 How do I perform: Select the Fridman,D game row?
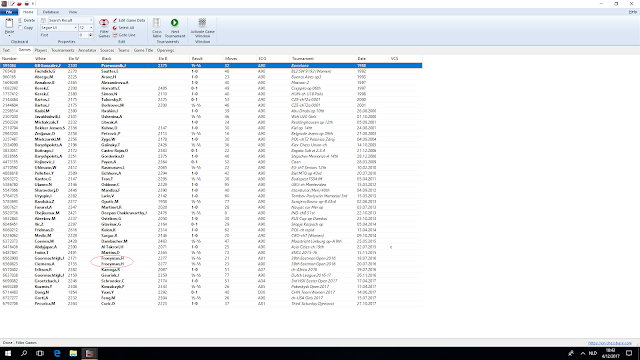tap(211, 230)
